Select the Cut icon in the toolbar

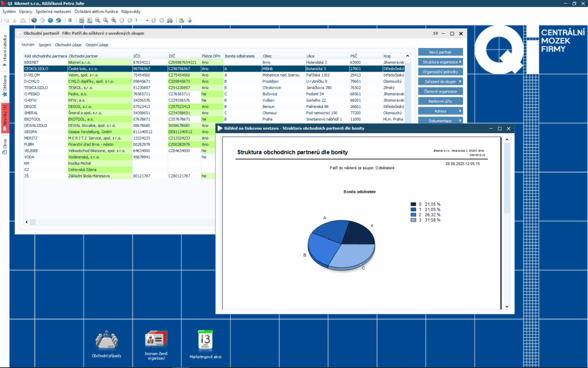[x=15, y=20]
